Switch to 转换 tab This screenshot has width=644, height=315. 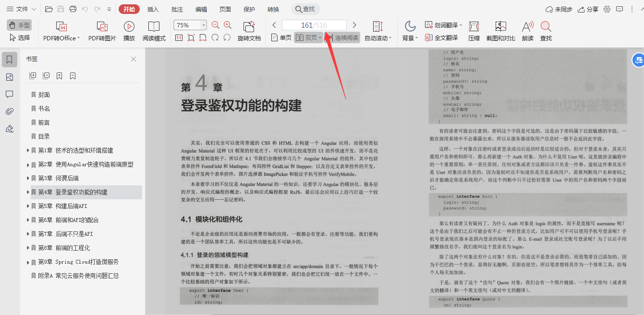273,9
